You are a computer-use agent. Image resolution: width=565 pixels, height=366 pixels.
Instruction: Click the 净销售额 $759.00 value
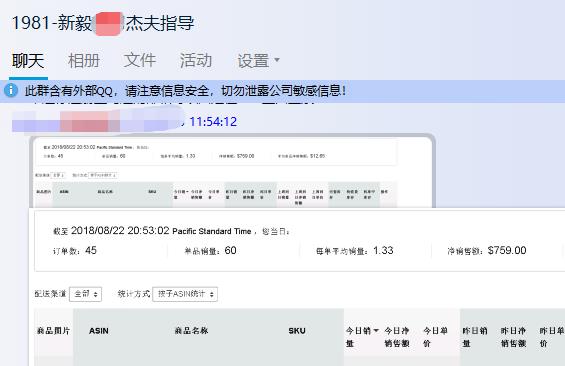(507, 250)
